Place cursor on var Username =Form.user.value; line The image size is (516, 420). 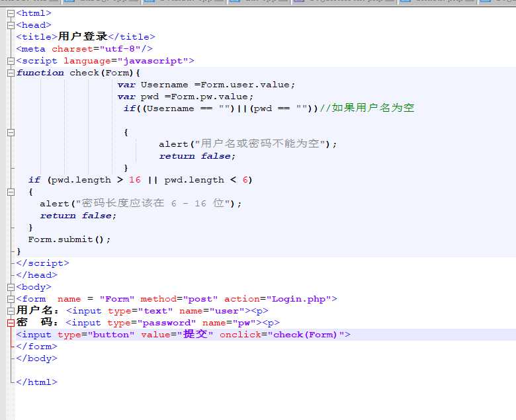[x=206, y=85]
